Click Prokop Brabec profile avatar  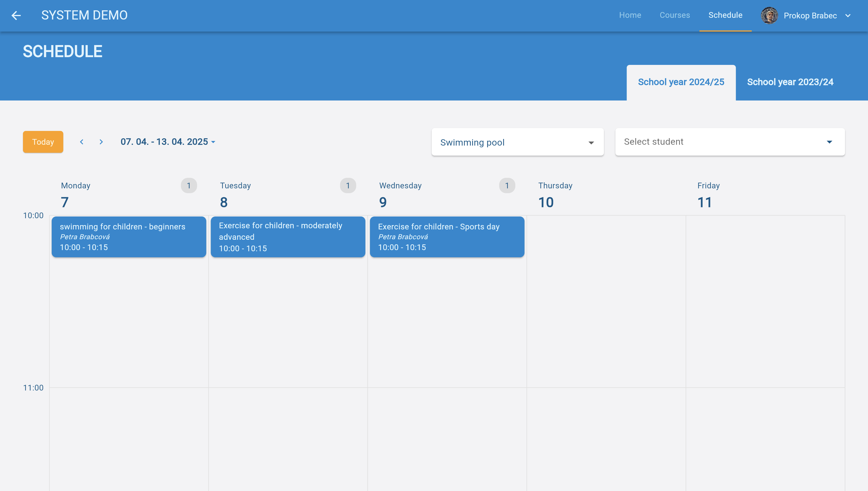point(769,16)
